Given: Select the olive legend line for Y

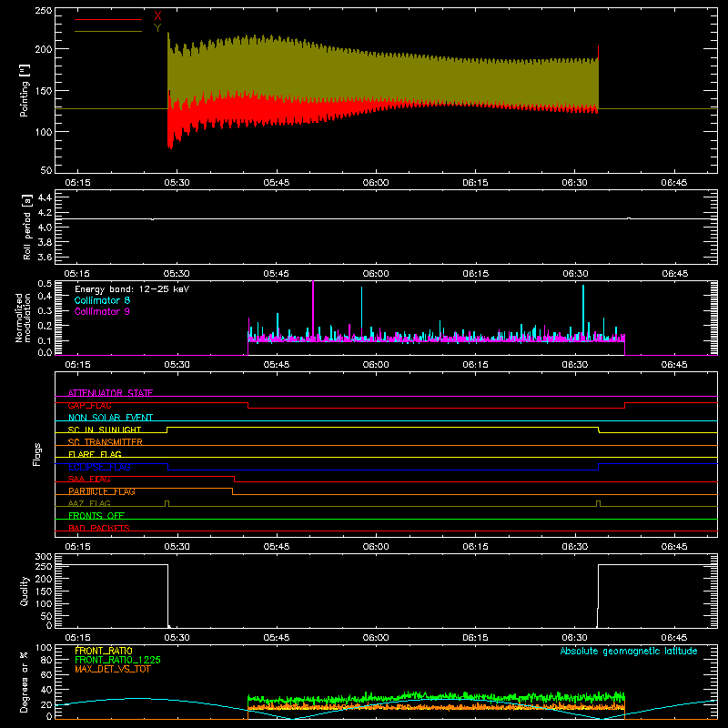Looking at the screenshot, I should coord(108,31).
